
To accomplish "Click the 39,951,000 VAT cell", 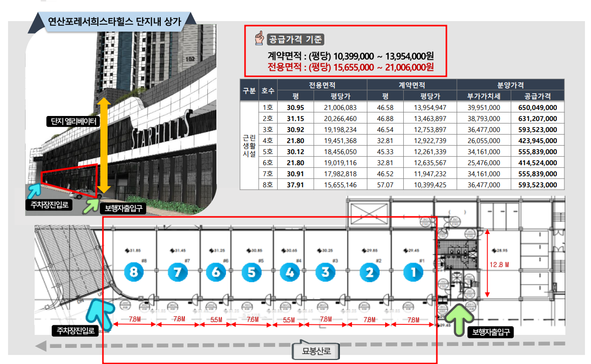I will (484, 107).
